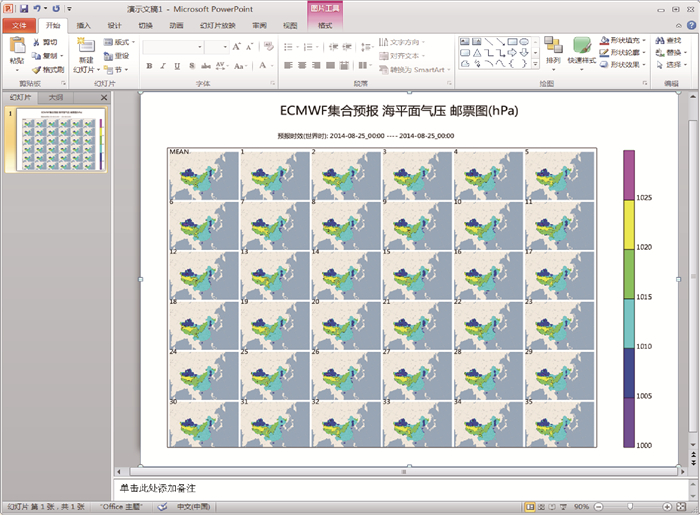Expand the Layout (版式) dropdown
The height and width of the screenshot is (515, 700).
pyautogui.click(x=123, y=43)
